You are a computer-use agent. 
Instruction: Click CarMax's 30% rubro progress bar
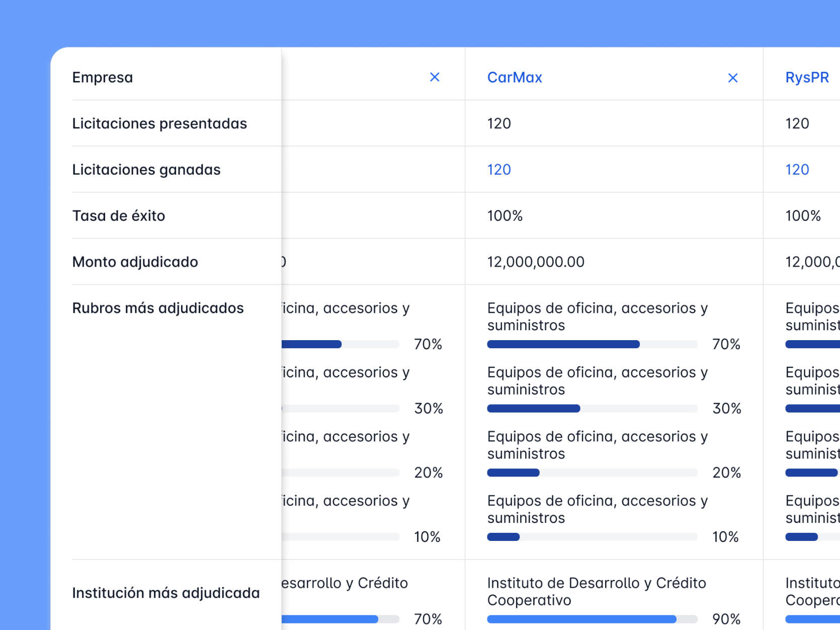592,409
